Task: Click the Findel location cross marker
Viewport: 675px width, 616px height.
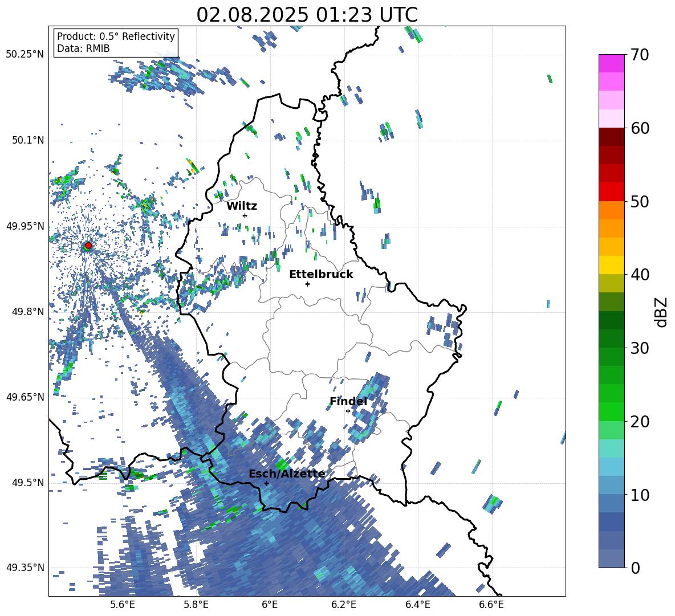Action: [348, 411]
